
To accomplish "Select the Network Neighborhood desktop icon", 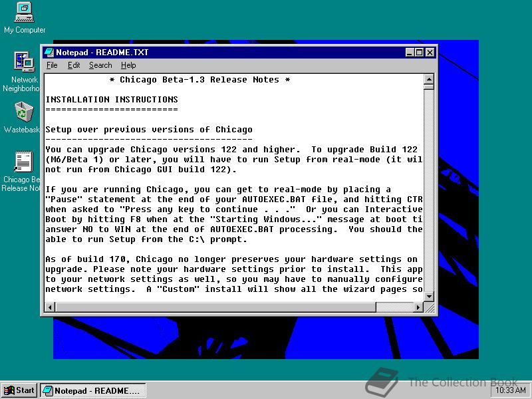I will [x=23, y=71].
